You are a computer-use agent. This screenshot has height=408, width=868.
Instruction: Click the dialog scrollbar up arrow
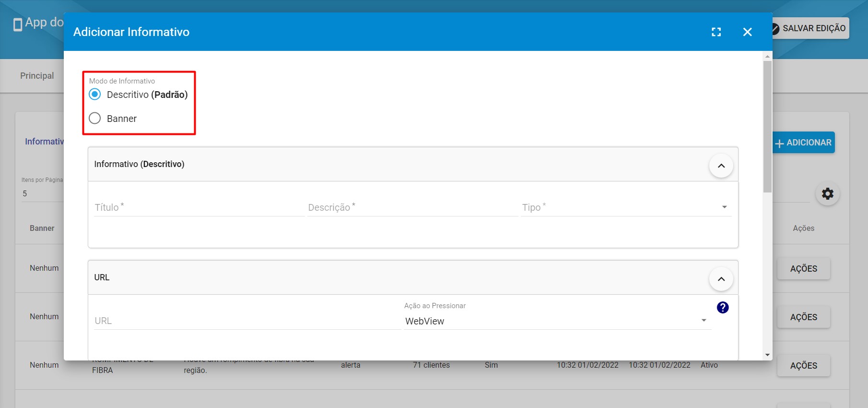coord(768,56)
